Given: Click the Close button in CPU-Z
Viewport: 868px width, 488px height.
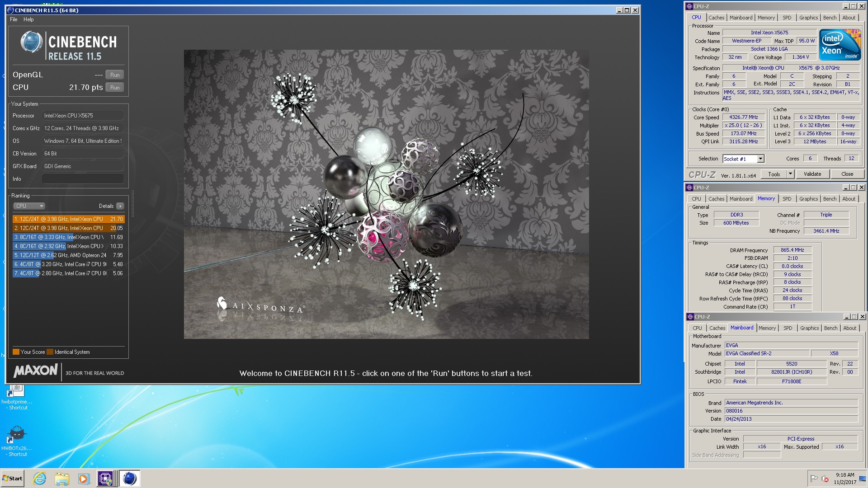Looking at the screenshot, I should tap(847, 174).
